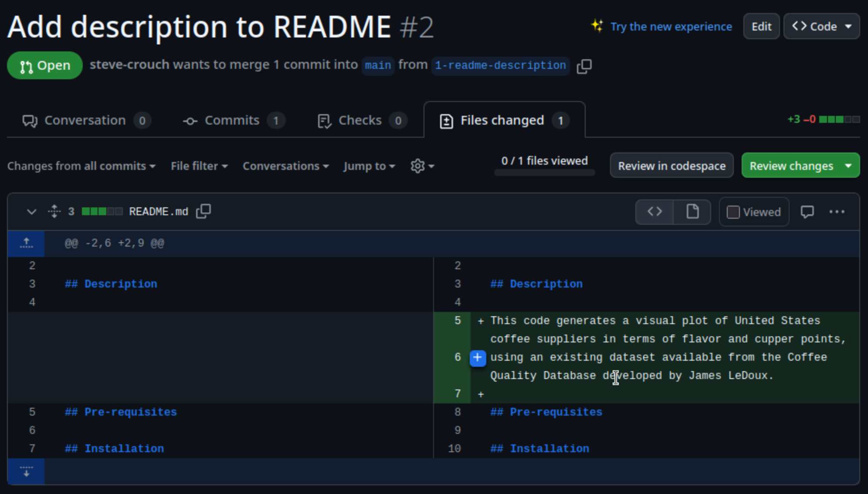The height and width of the screenshot is (494, 868).
Task: Add comment on line 6 plus button
Action: point(478,358)
